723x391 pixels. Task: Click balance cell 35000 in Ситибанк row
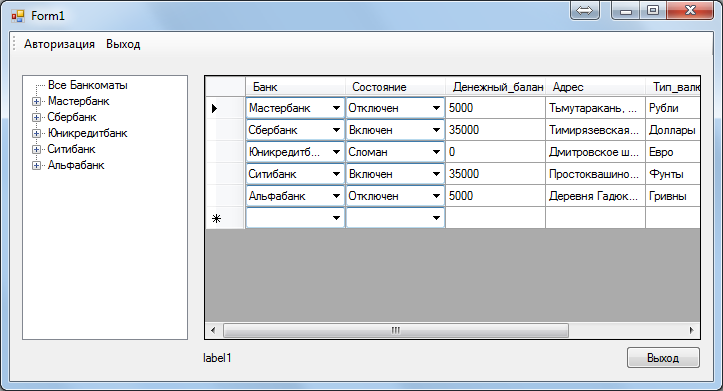click(x=495, y=174)
